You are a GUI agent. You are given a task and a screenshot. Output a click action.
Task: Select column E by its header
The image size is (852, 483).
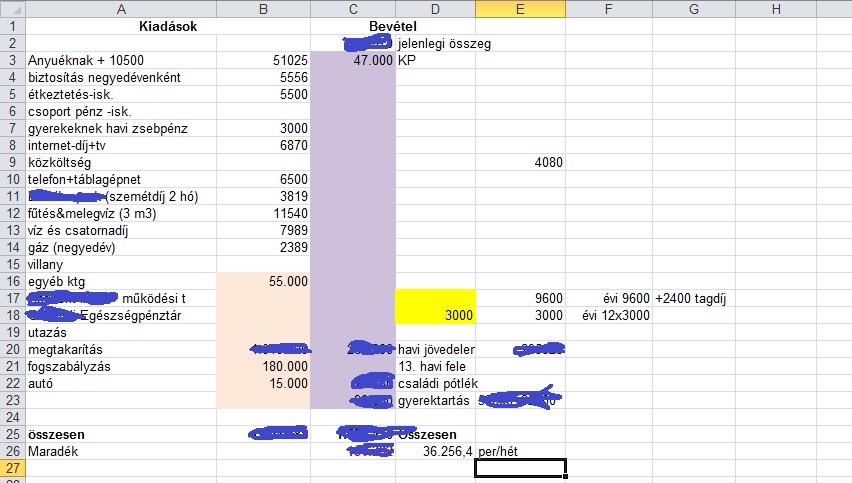click(x=520, y=9)
